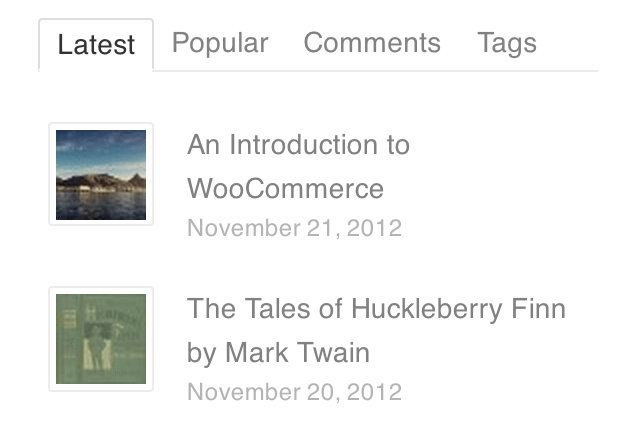
Task: Select the Tags tab
Action: point(507,43)
